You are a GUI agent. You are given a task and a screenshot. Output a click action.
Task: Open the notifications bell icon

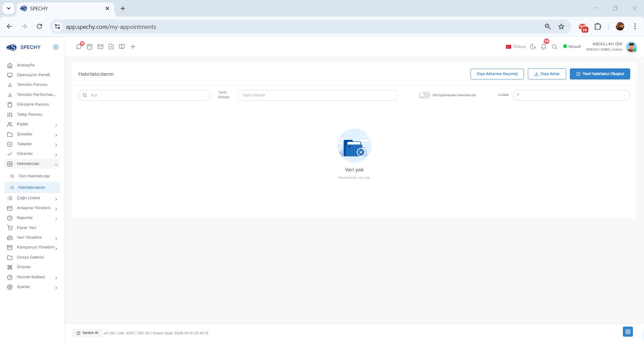544,47
